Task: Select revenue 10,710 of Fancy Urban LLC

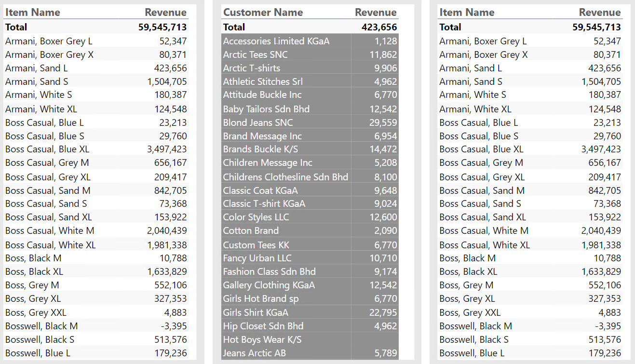Action: tap(383, 258)
